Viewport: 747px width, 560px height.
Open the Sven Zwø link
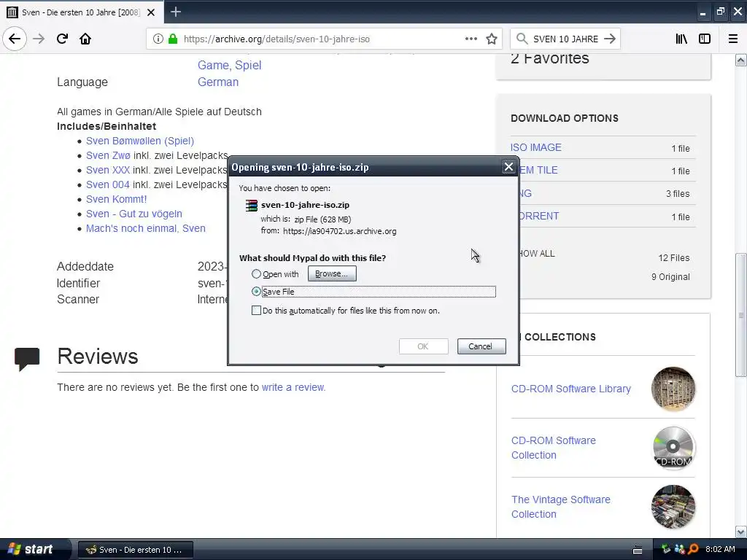[108, 156]
